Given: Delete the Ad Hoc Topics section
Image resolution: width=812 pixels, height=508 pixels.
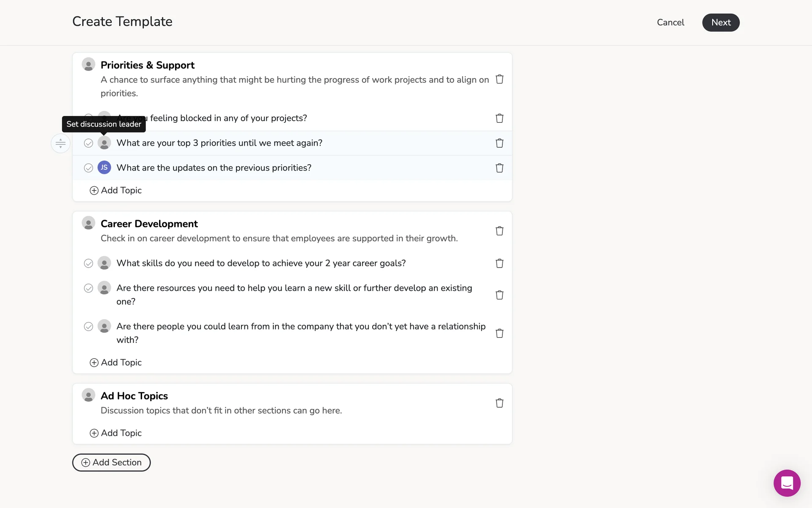Looking at the screenshot, I should pyautogui.click(x=499, y=403).
